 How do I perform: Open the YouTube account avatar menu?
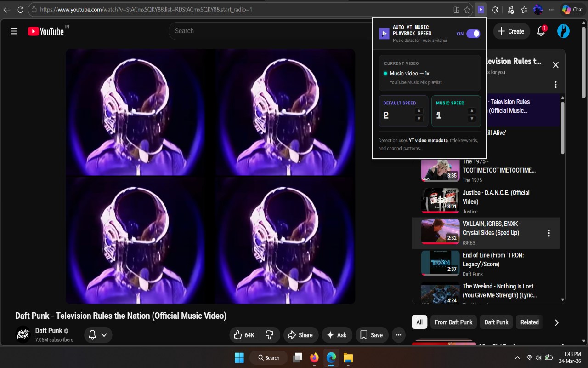[563, 31]
